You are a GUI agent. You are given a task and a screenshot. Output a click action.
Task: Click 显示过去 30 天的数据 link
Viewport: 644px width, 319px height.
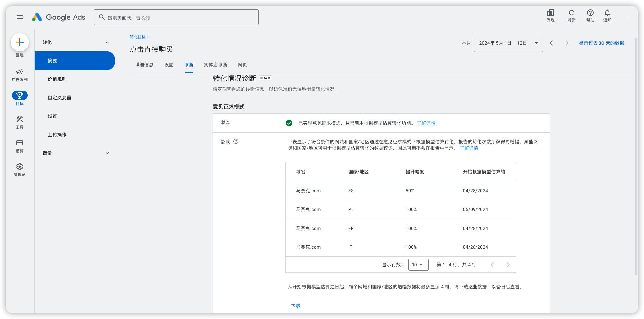coord(601,43)
